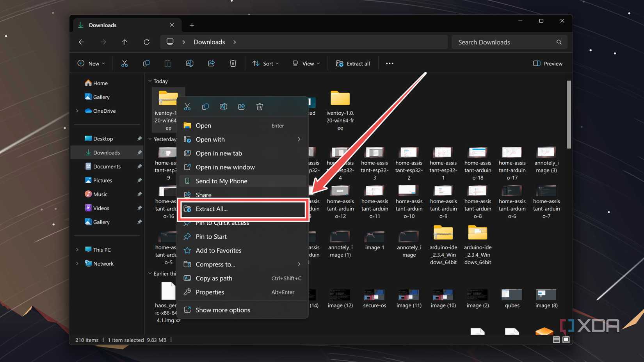
Task: Open the See more ellipsis menu
Action: click(x=390, y=63)
